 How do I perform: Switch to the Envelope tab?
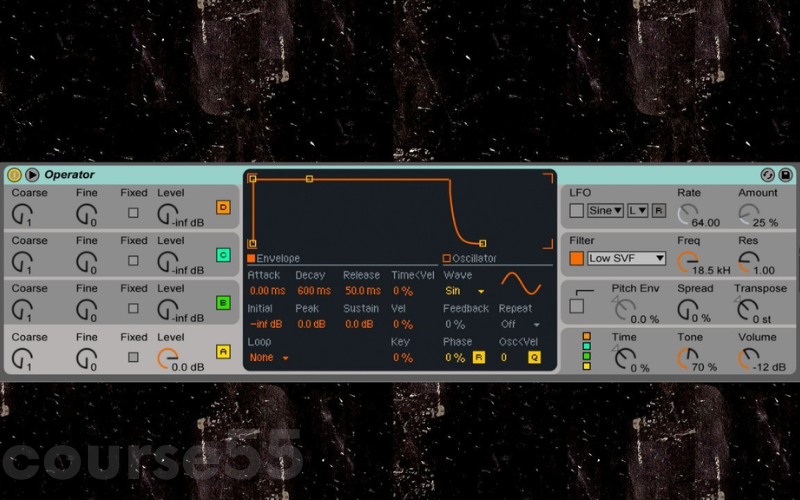click(273, 258)
